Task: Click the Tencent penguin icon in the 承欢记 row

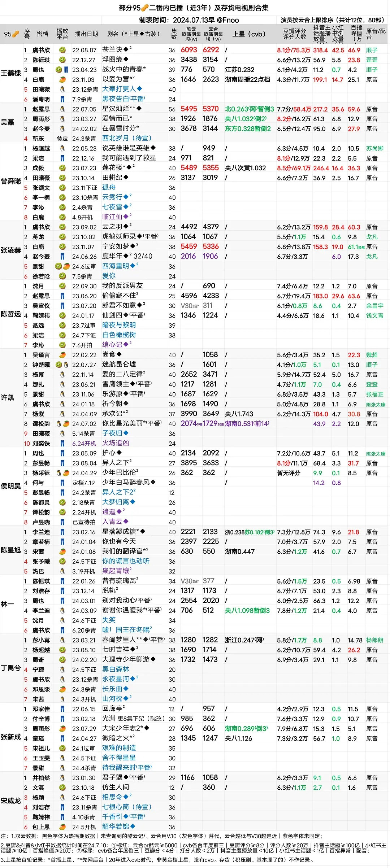Action: (62, 414)
